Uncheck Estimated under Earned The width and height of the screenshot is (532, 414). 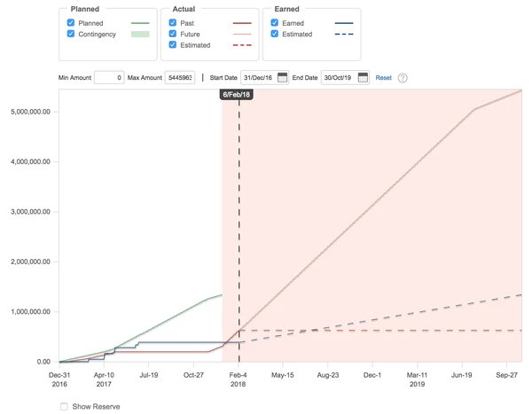point(275,34)
